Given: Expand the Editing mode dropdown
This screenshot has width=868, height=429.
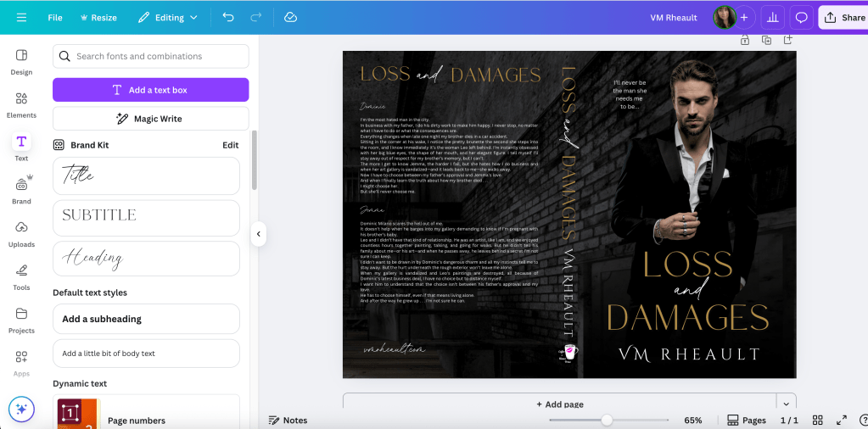Looking at the screenshot, I should [x=168, y=17].
